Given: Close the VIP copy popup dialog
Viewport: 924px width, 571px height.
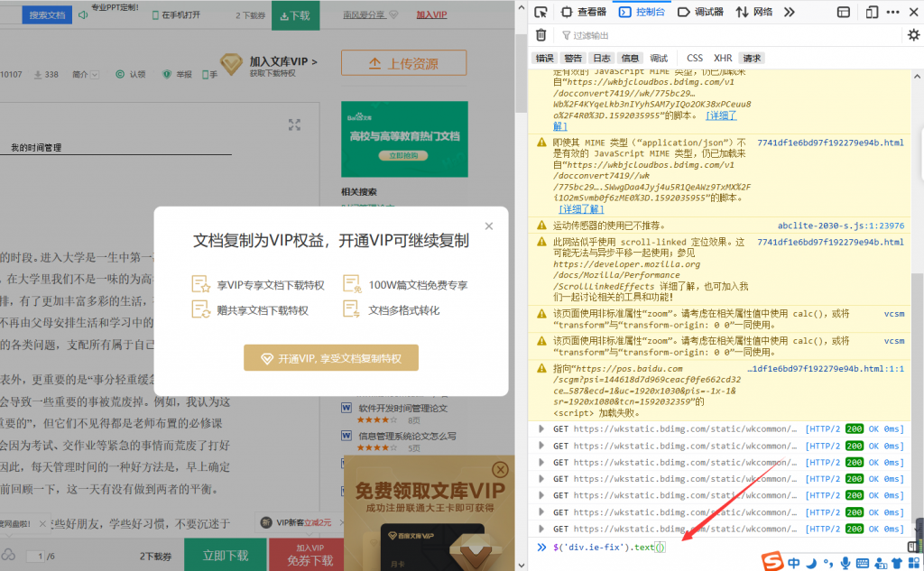Looking at the screenshot, I should coord(489,226).
